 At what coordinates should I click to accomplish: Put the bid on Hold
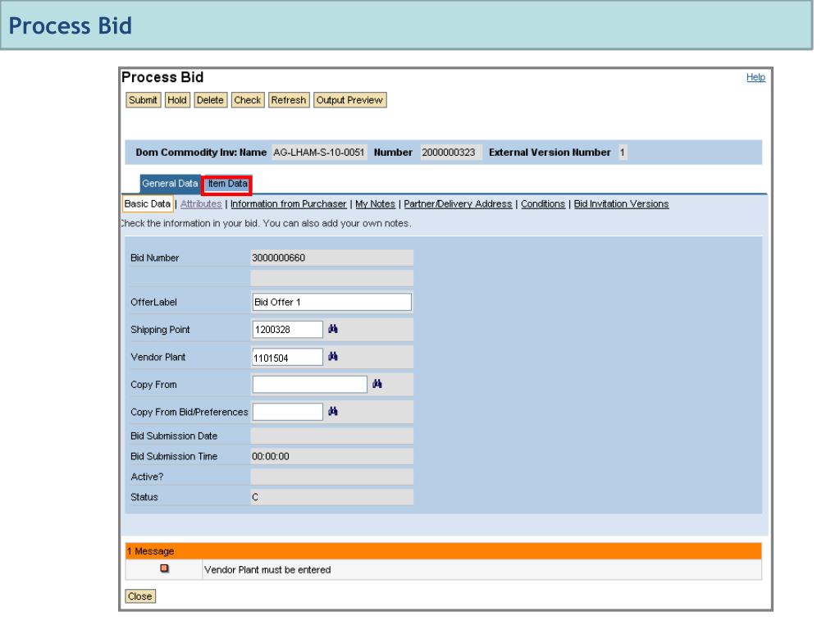tap(177, 100)
